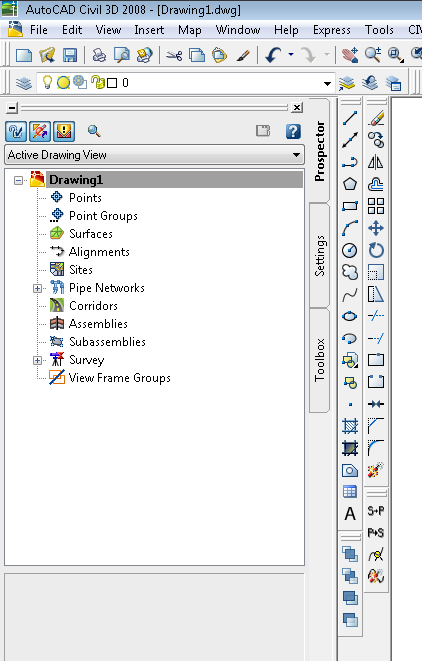The image size is (422, 661).
Task: Click the layer 0 color swatch
Action: point(112,83)
